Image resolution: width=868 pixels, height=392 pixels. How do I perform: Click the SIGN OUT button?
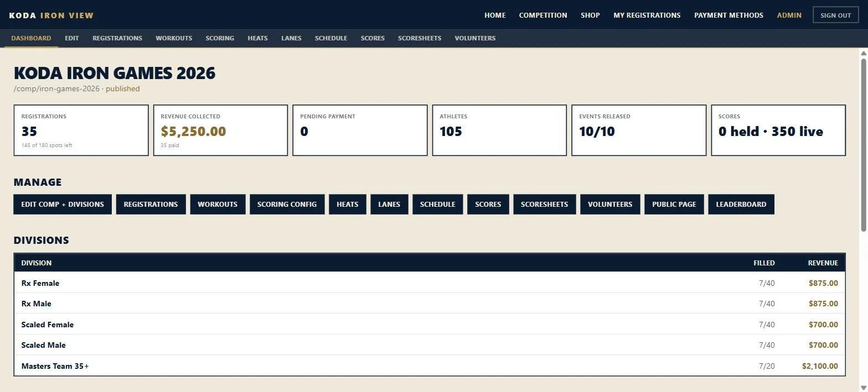click(x=835, y=15)
